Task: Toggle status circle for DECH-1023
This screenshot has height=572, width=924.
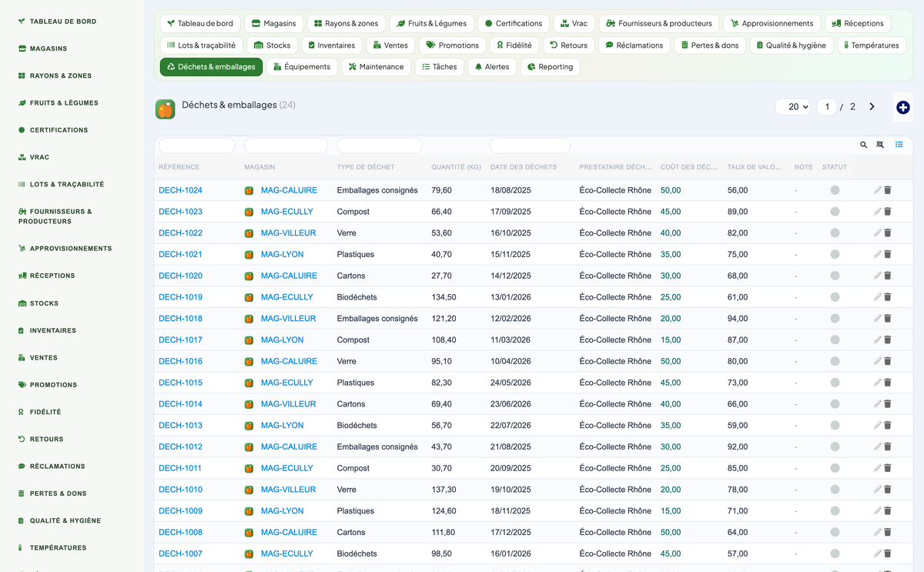Action: [835, 212]
